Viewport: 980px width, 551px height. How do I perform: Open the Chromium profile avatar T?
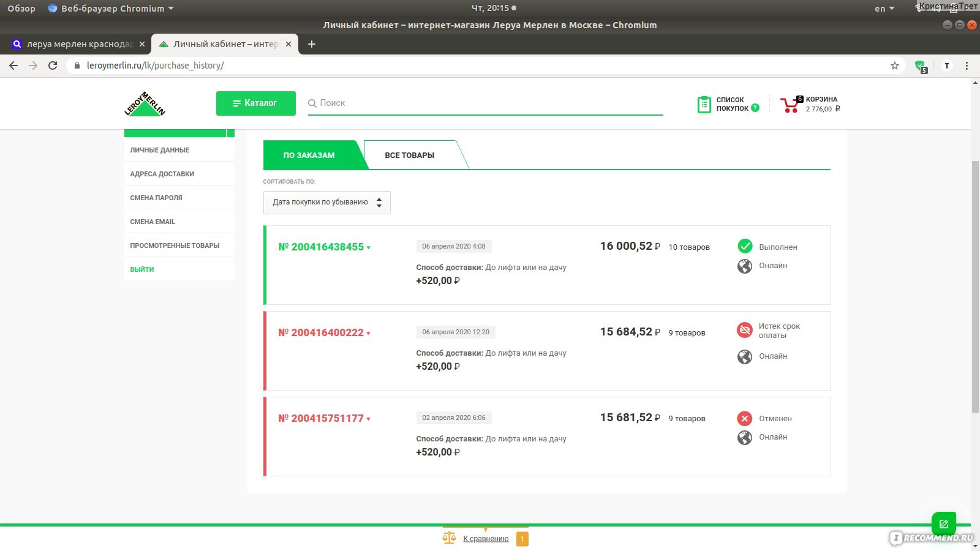[947, 66]
